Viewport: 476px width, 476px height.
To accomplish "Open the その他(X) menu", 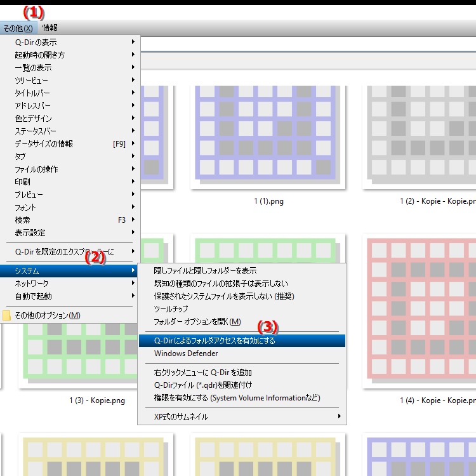I will pyautogui.click(x=18, y=28).
